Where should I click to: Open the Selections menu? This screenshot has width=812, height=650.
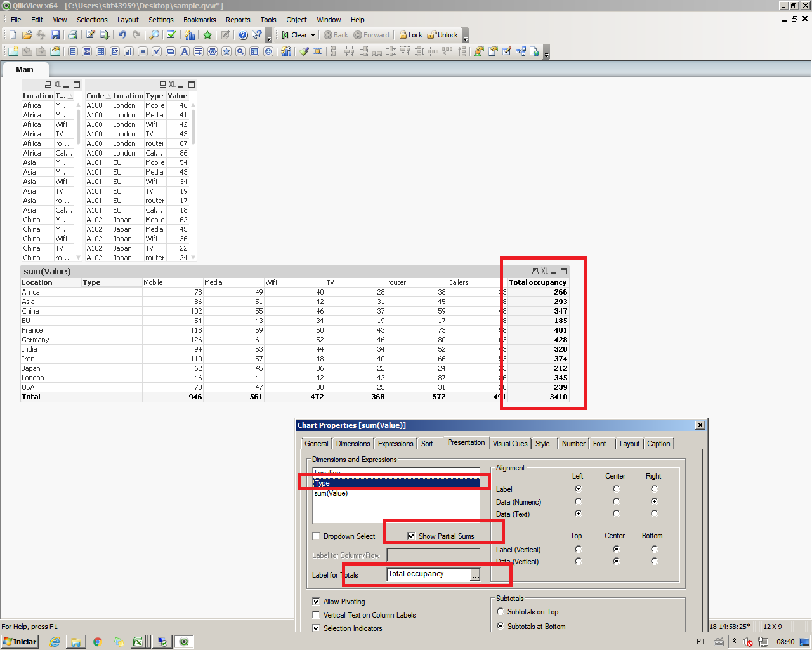[92, 20]
